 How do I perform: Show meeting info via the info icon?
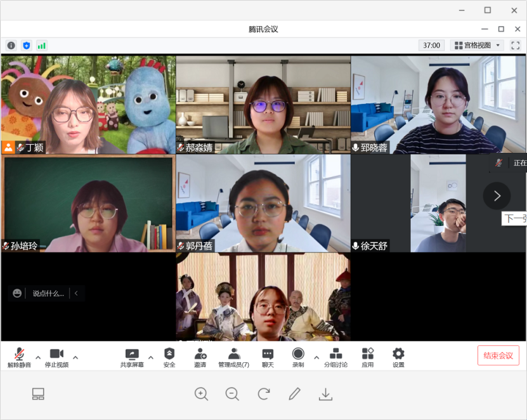click(11, 46)
